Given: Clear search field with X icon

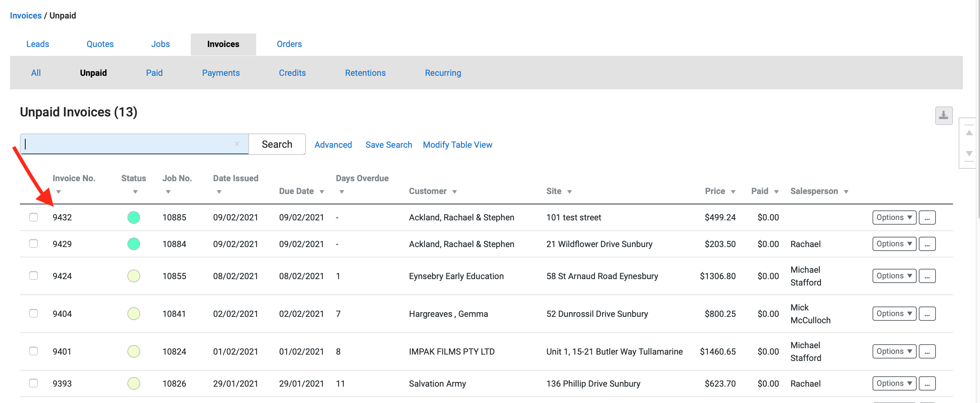Looking at the screenshot, I should point(237,144).
